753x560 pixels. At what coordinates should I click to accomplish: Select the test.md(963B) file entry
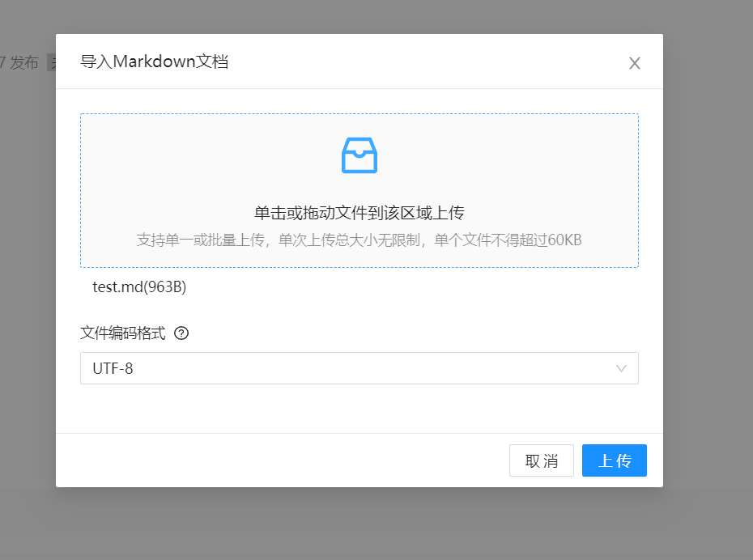[x=139, y=286]
